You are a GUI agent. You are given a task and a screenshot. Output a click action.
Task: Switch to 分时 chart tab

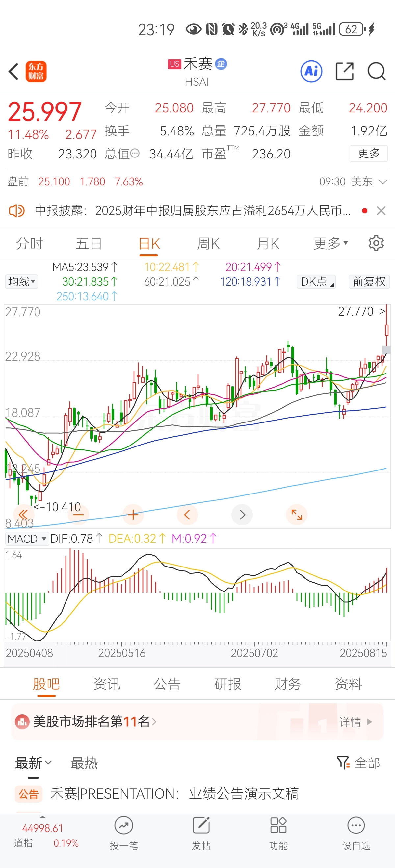point(30,243)
